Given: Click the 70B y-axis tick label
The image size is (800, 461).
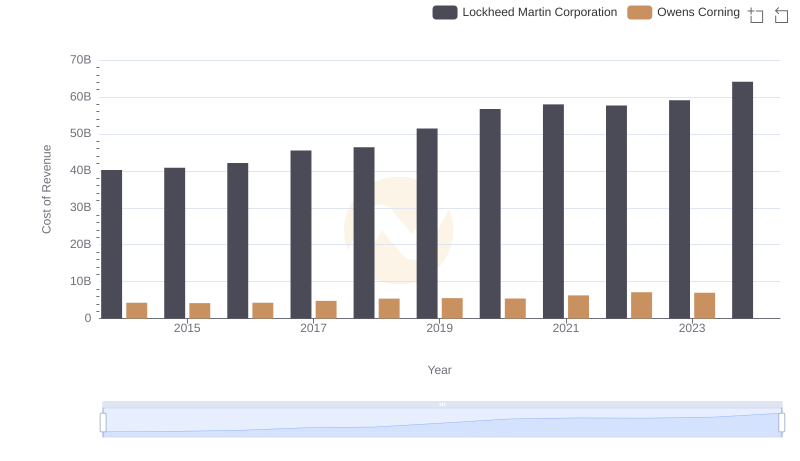Looking at the screenshot, I should 81,60.
